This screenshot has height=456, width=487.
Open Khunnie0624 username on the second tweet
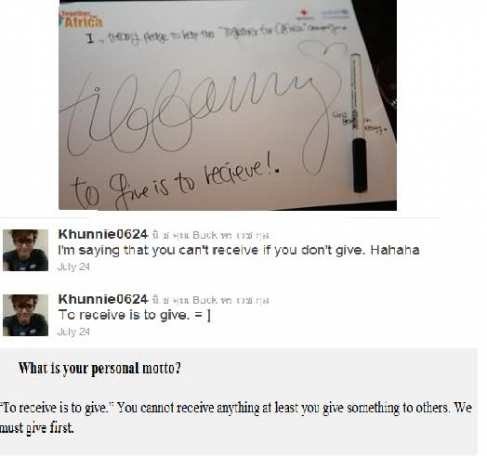[103, 299]
